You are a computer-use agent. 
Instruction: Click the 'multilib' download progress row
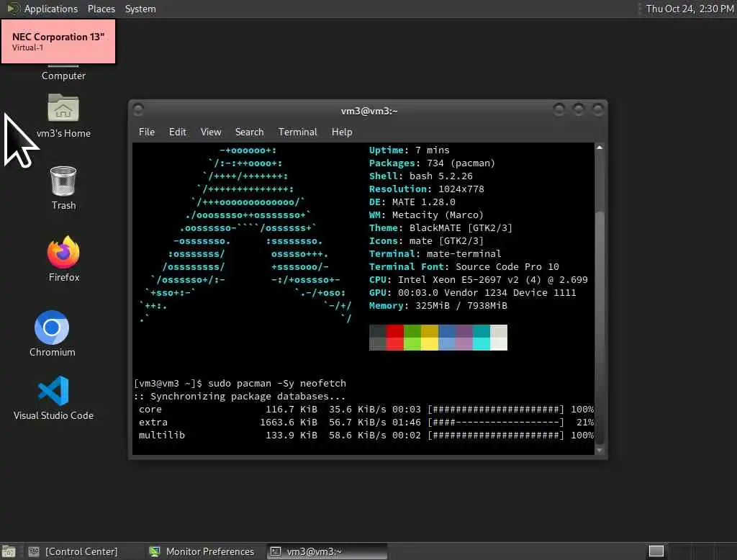pos(366,435)
